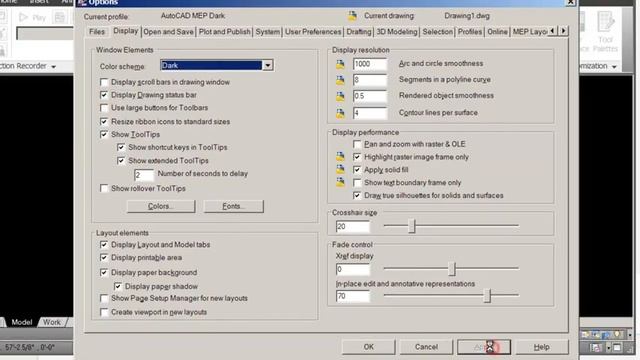Click the Play button in Action Recorder
Image resolution: width=640 pixels, height=360 pixels.
[32, 17]
